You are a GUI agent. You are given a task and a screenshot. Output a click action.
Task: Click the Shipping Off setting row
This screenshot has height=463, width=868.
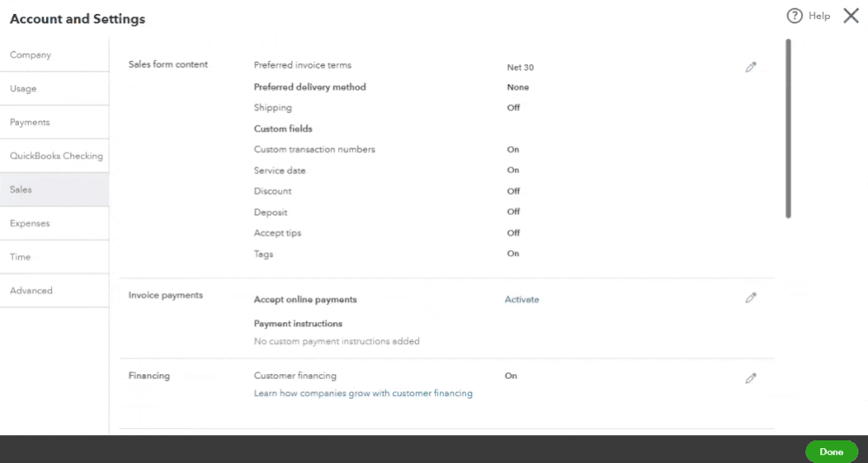pos(513,108)
